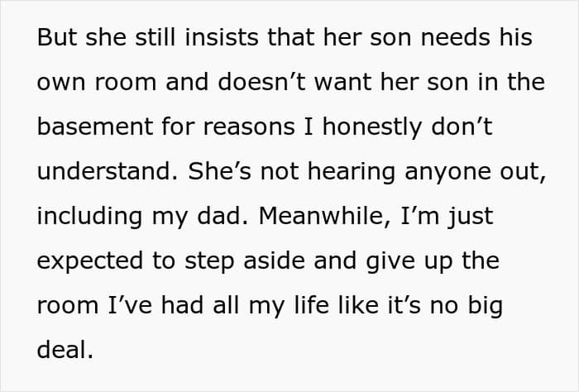Click the word "hearing"
Image resolution: width=579 pixels, height=392 pixels.
[x=352, y=173]
